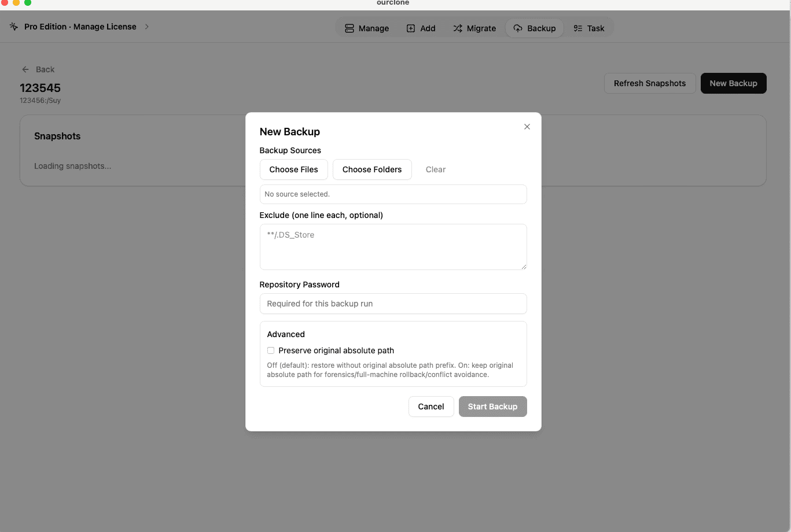The width and height of the screenshot is (791, 532).
Task: Click the Exclude patterns text area
Action: [x=393, y=247]
